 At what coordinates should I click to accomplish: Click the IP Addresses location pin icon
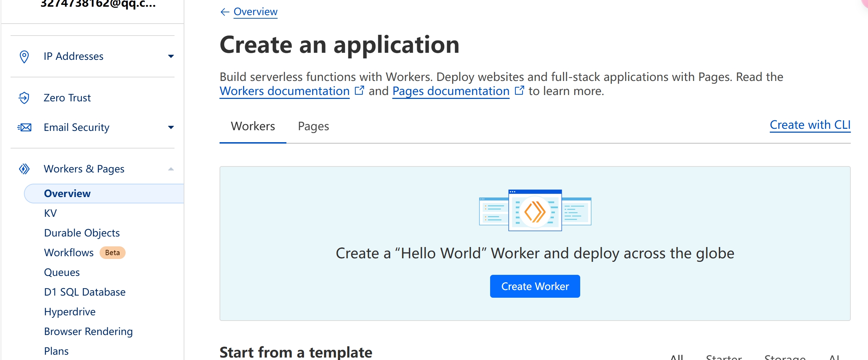[24, 56]
